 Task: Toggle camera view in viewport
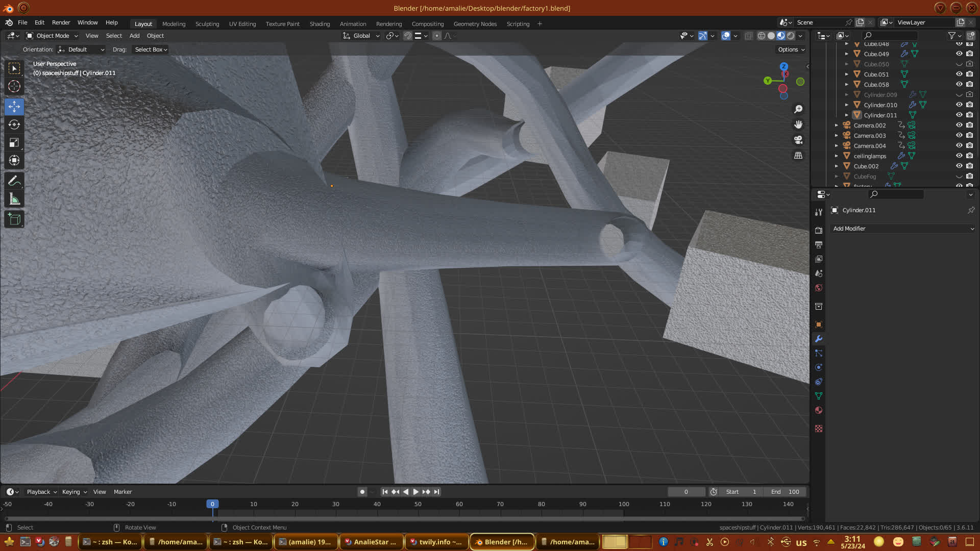click(798, 140)
